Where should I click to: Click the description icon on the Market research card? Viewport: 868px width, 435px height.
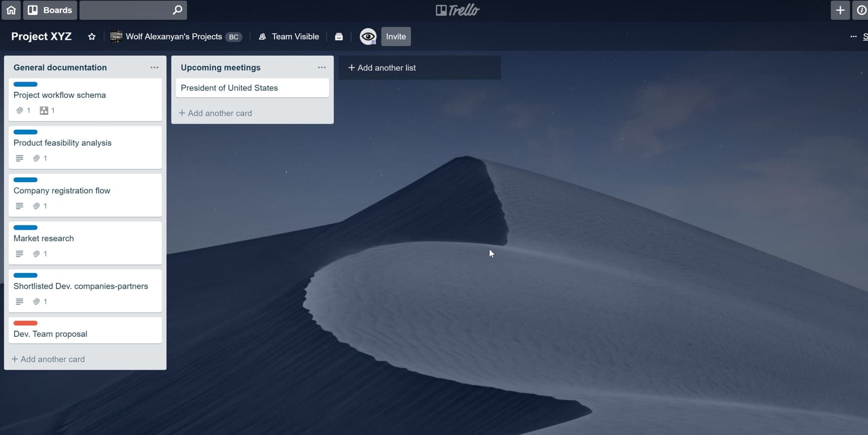pyautogui.click(x=19, y=254)
